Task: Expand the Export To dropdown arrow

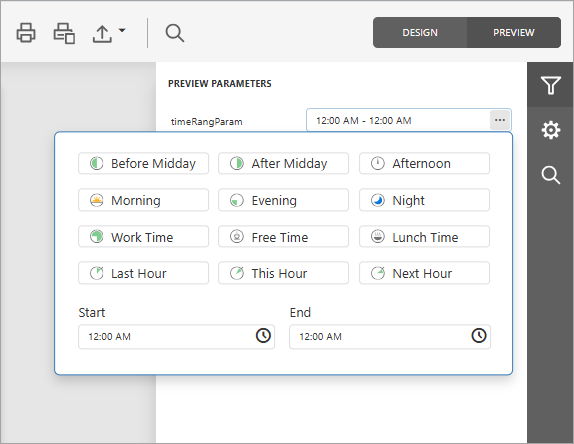Action: (122, 30)
